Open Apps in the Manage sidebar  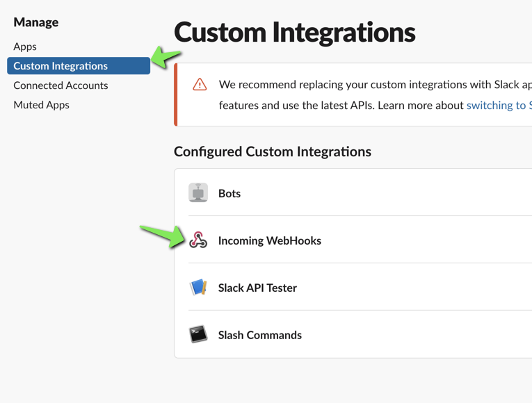point(25,47)
